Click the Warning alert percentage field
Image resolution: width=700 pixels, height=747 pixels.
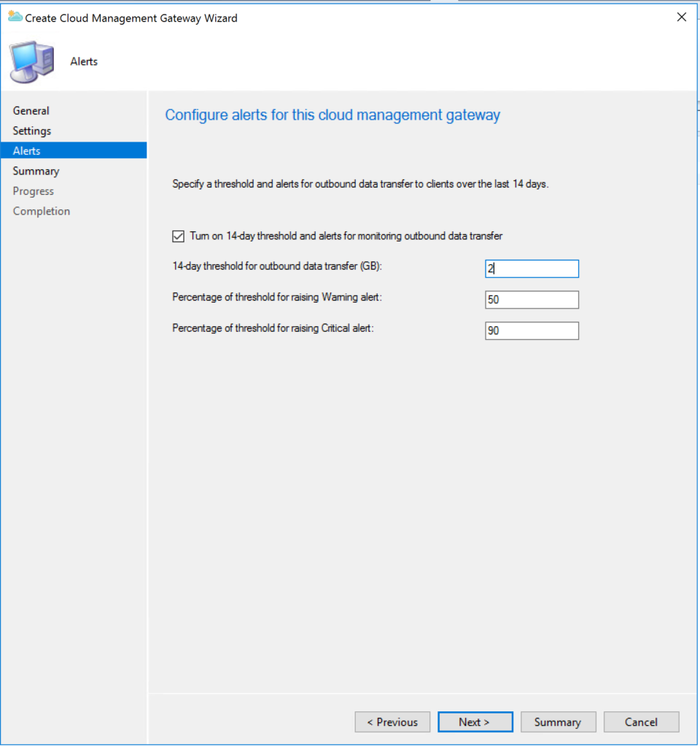click(532, 299)
